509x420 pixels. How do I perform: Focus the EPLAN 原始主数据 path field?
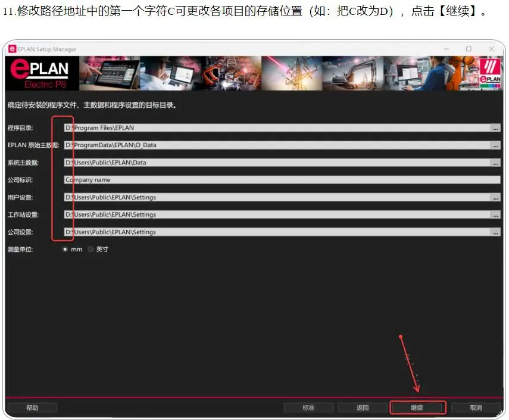(277, 145)
